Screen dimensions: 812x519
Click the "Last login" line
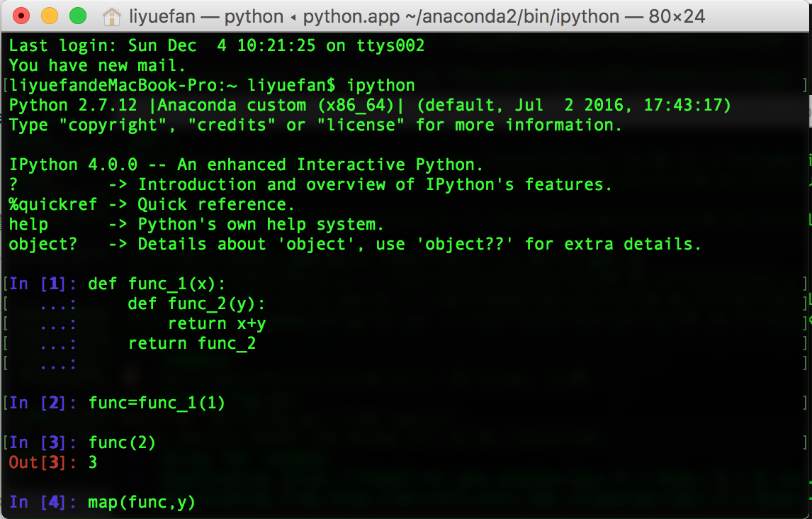(216, 46)
